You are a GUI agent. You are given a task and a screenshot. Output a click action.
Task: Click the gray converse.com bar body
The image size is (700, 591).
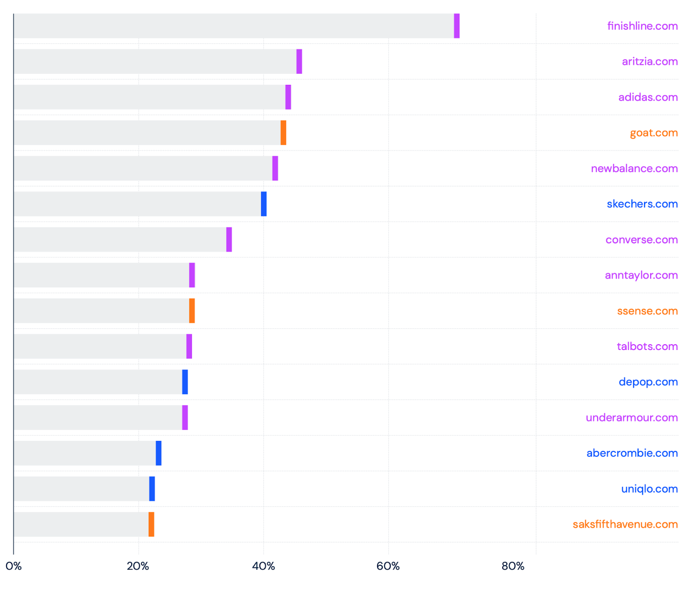pos(120,240)
